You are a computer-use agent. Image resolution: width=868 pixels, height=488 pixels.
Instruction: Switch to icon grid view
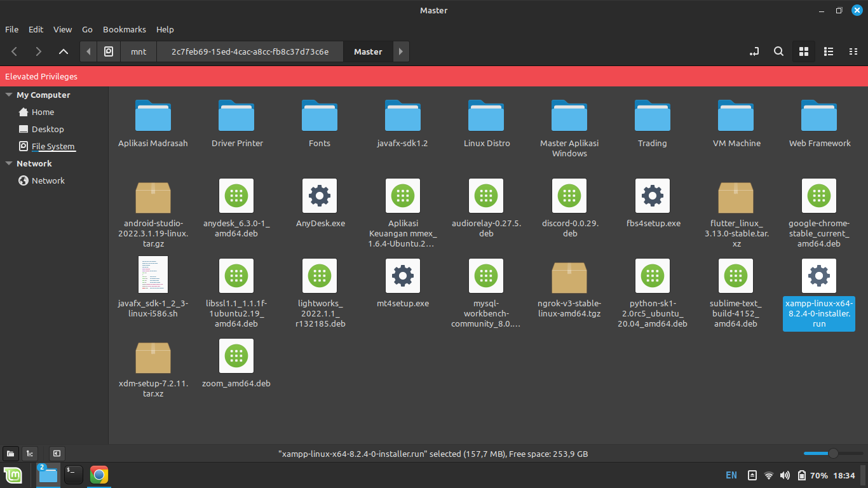[x=803, y=51]
